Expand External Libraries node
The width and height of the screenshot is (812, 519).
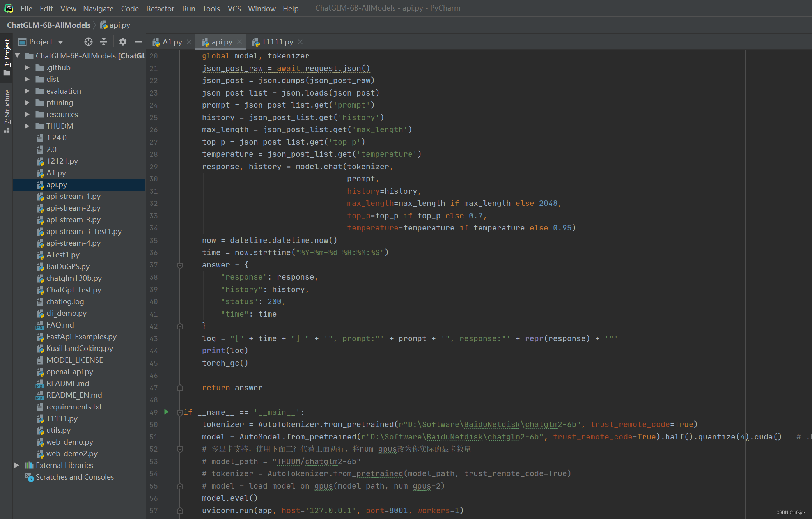point(17,465)
